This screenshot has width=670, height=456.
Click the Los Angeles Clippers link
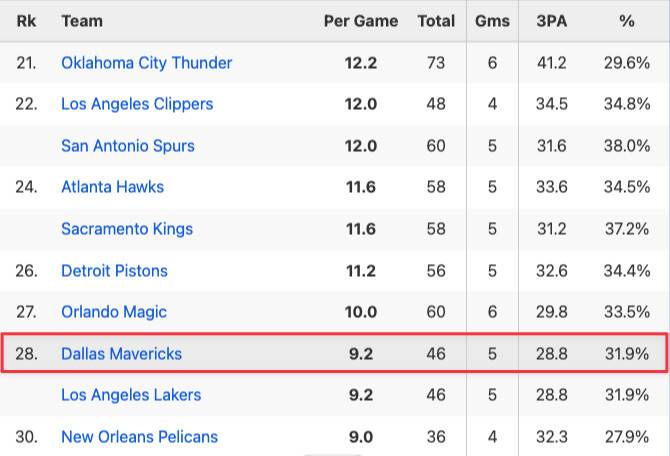(x=137, y=104)
